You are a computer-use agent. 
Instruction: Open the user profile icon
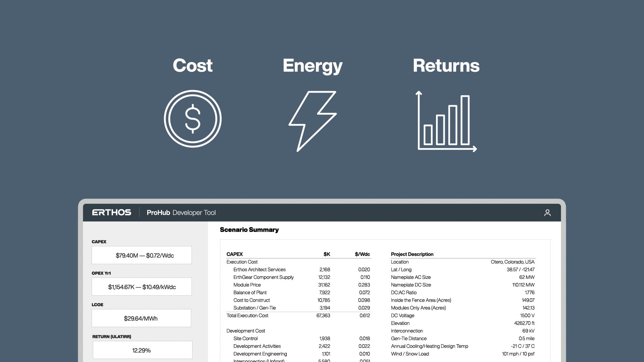(547, 213)
